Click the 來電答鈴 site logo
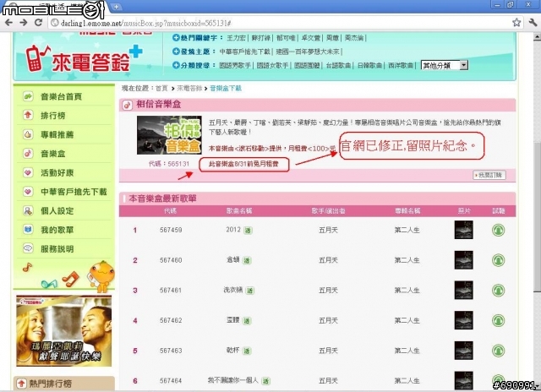The height and width of the screenshot is (392, 541). (x=85, y=58)
